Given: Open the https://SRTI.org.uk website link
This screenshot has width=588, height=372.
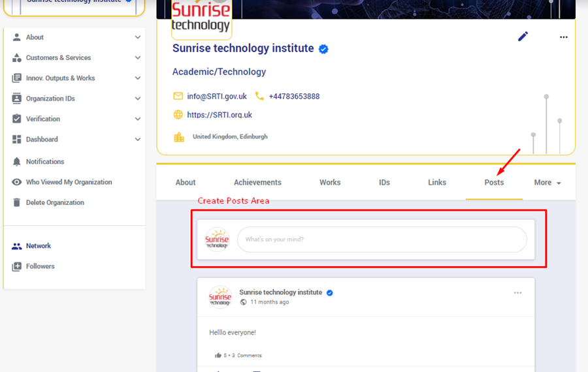Looking at the screenshot, I should point(219,115).
